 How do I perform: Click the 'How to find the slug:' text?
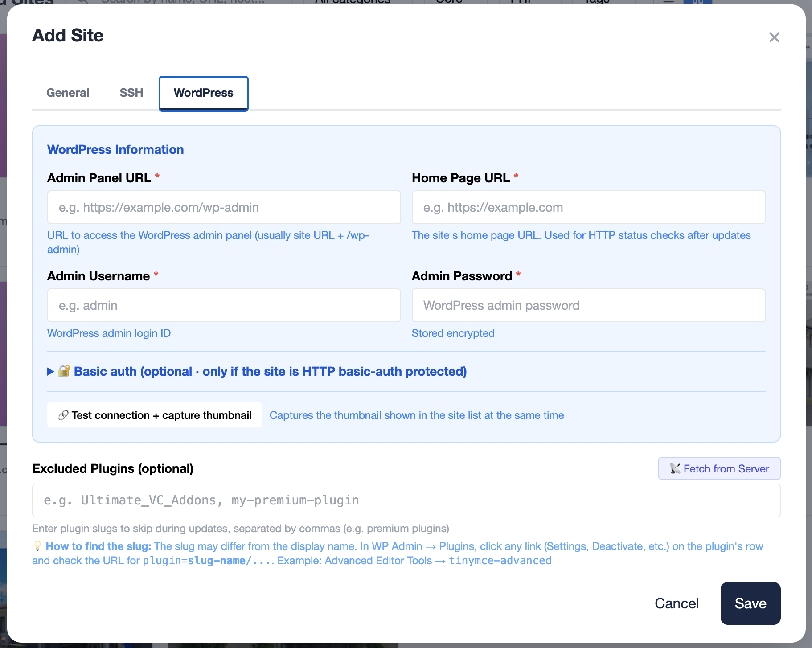98,546
